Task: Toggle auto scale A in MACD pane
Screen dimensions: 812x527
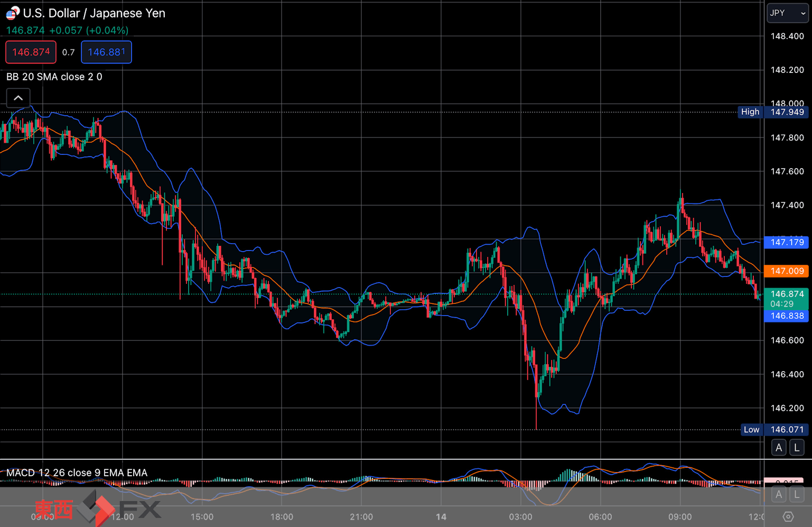Action: coord(779,495)
